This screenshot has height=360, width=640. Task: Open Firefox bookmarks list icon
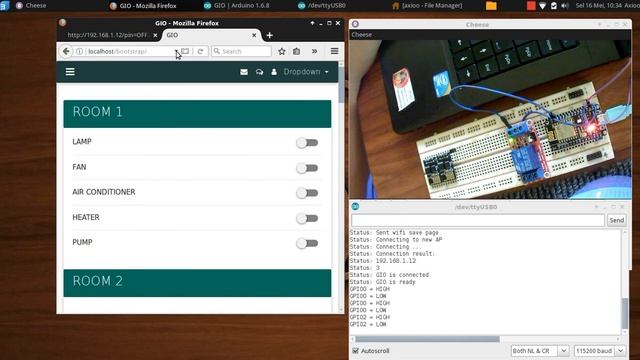coord(297,51)
